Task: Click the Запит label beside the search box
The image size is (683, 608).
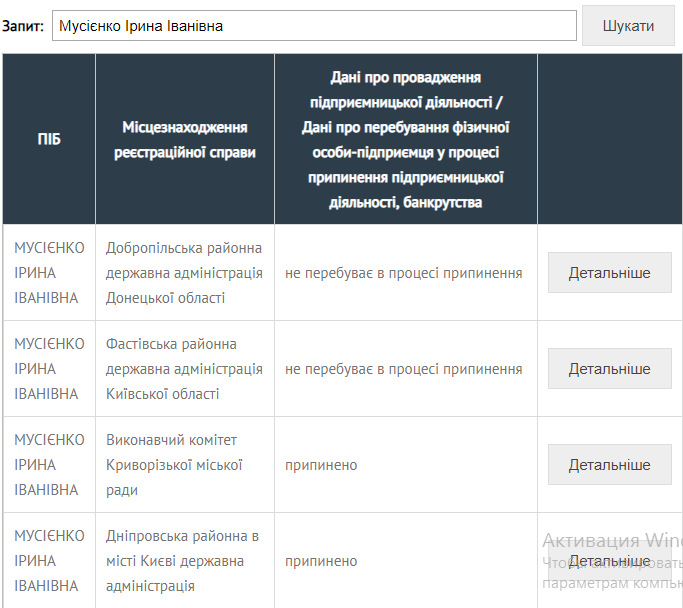Action: tap(23, 26)
